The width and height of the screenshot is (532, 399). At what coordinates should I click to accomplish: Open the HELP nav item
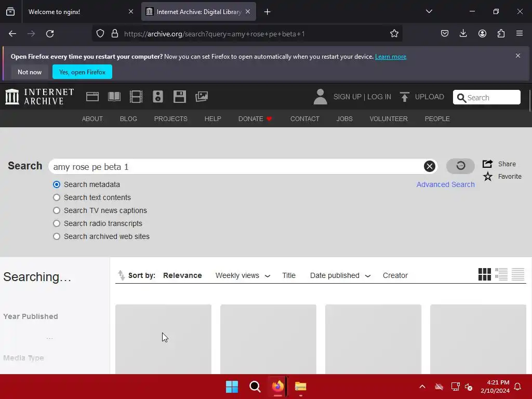212,119
